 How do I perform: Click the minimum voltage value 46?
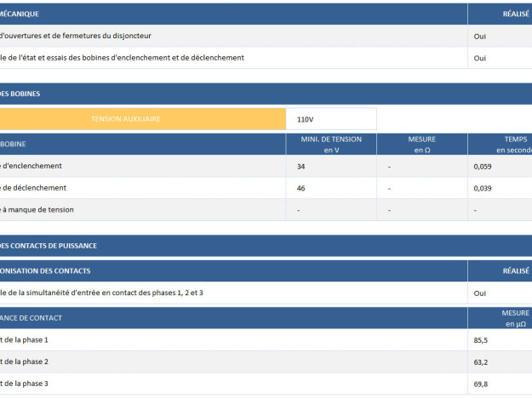(x=301, y=188)
